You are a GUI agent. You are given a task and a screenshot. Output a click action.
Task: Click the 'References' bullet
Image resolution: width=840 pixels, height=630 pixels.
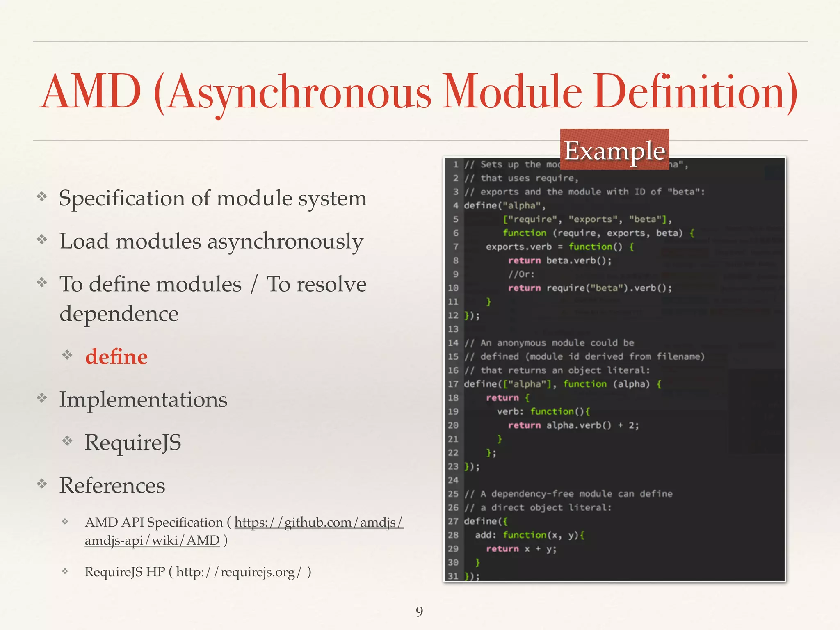click(112, 486)
